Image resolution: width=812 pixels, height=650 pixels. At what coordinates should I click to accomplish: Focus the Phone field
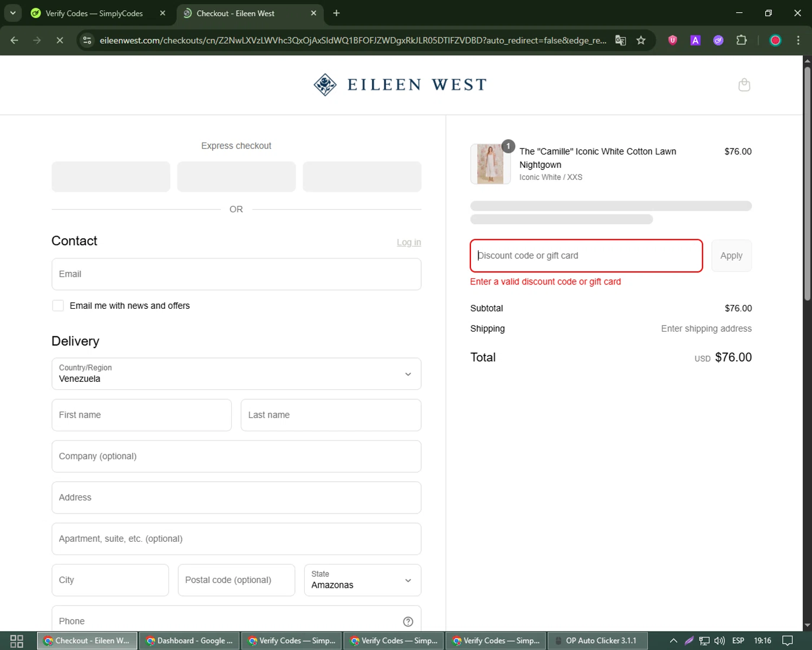[x=236, y=619]
